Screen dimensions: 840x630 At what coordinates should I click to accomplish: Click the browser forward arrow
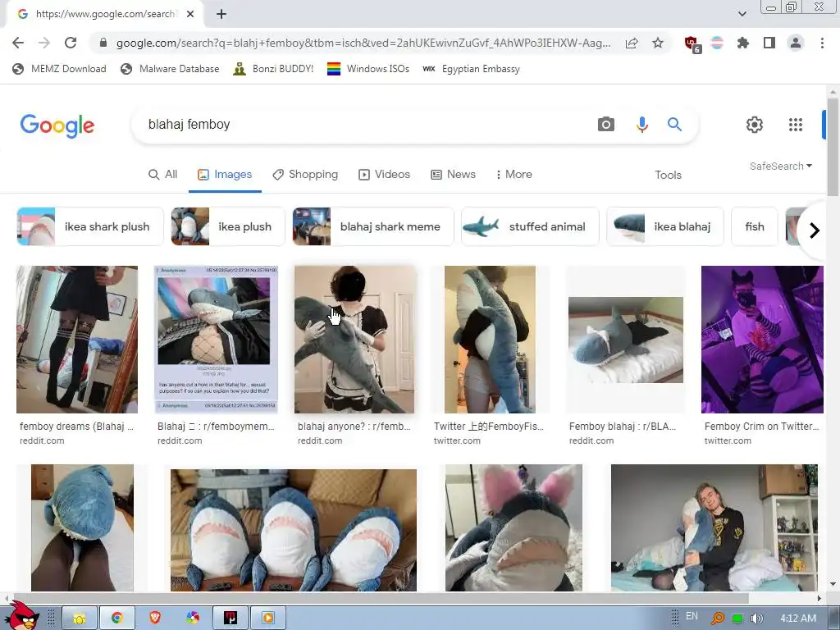click(44, 43)
